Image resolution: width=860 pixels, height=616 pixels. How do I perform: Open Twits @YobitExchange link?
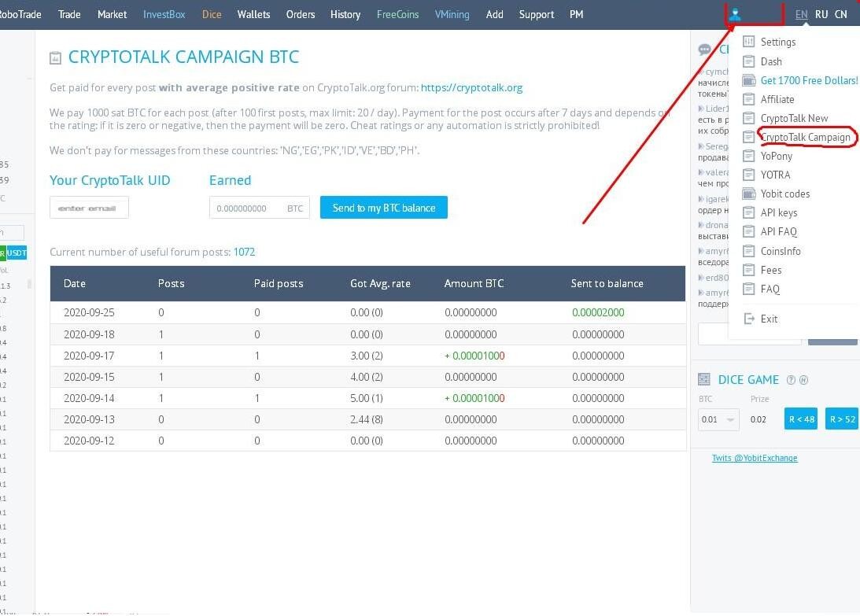755,458
